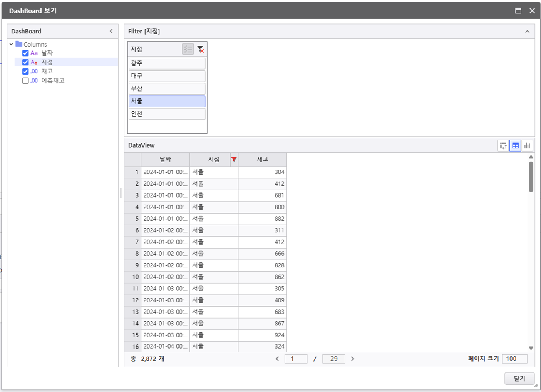Collapse the Columns tree folder
This screenshot has height=392, width=541.
point(12,44)
